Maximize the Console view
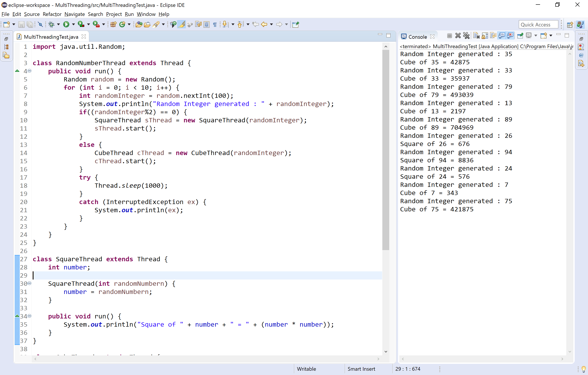 coord(567,35)
